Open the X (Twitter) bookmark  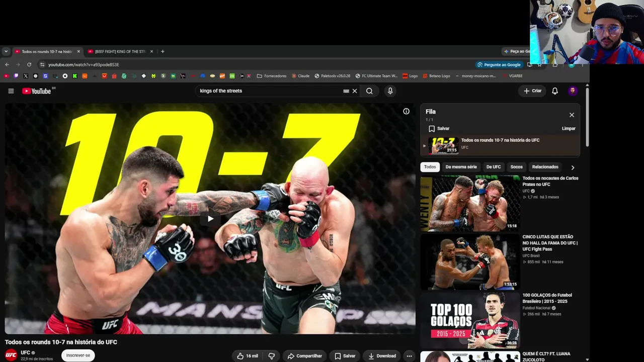pyautogui.click(x=26, y=76)
